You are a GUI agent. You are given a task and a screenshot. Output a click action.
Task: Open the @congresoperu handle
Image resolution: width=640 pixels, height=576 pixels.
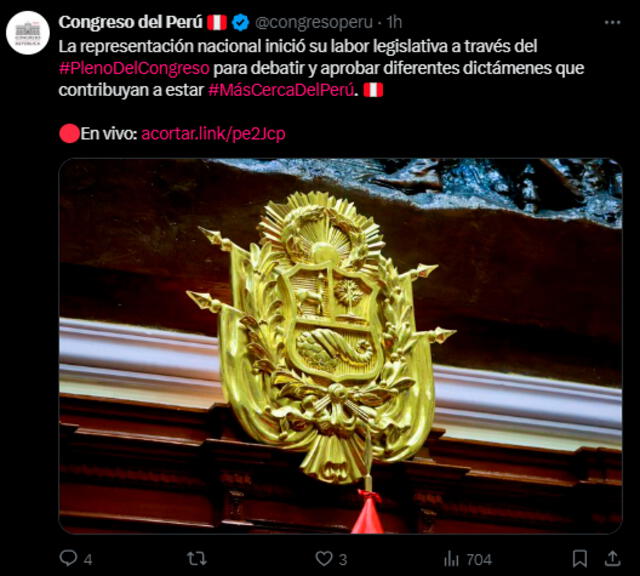[313, 22]
